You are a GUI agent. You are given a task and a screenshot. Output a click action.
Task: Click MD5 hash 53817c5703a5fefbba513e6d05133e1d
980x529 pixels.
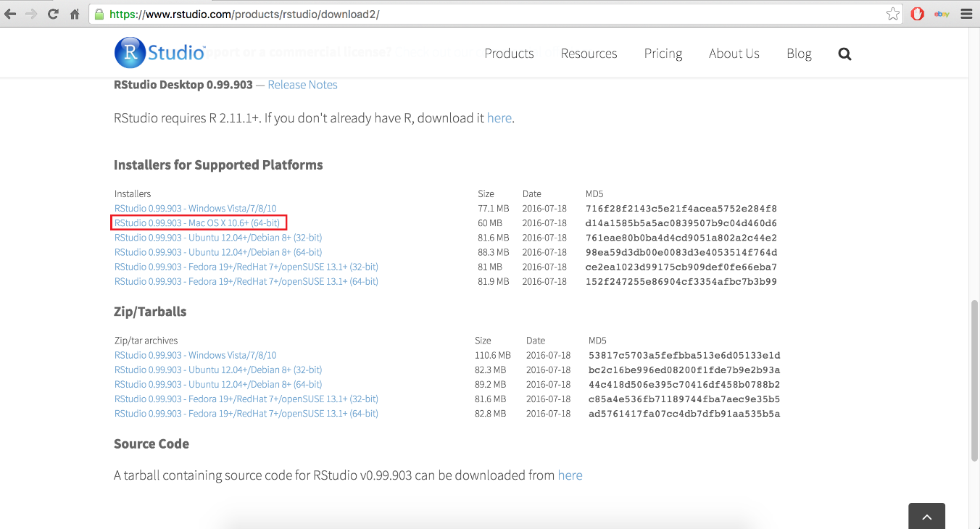(684, 355)
